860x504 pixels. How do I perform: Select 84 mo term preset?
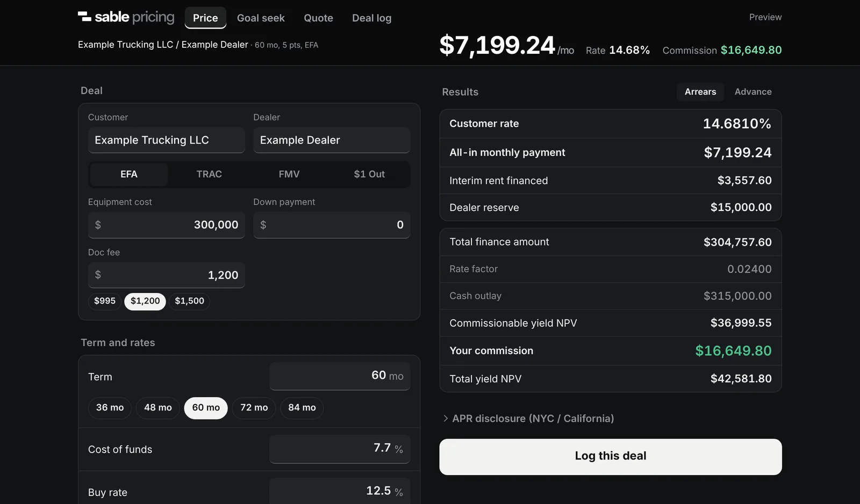302,408
